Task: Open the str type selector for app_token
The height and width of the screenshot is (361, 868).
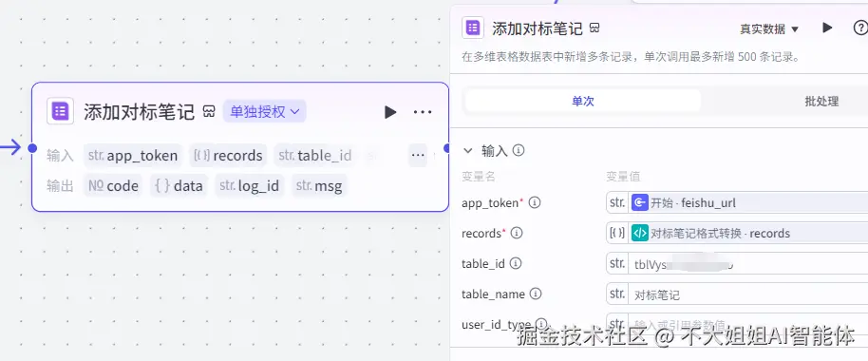Action: click(x=617, y=202)
